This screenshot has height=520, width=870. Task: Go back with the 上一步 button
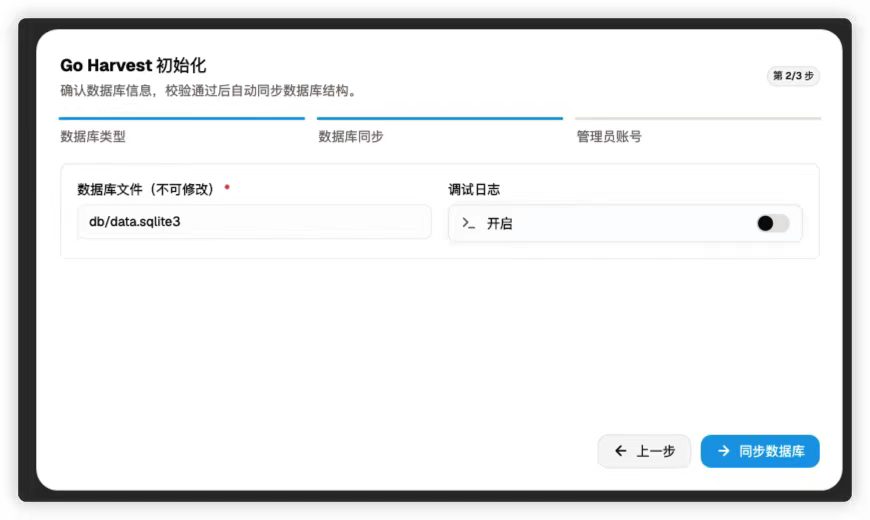click(644, 451)
